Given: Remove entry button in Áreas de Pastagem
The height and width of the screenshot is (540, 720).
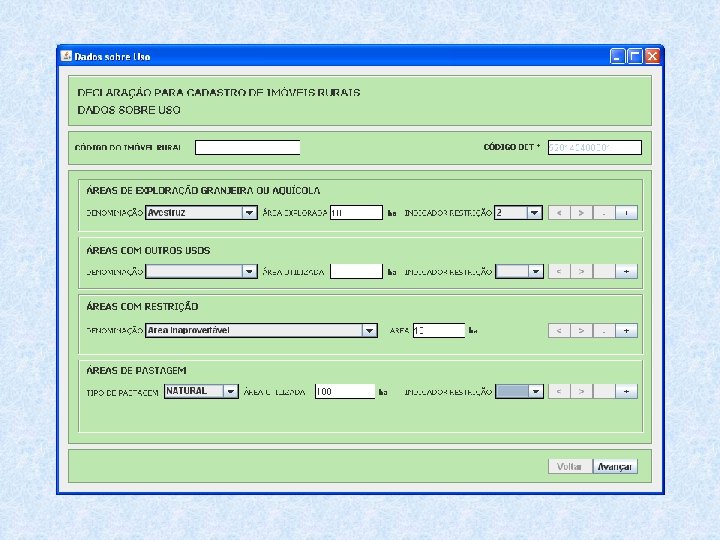Looking at the screenshot, I should point(603,391).
